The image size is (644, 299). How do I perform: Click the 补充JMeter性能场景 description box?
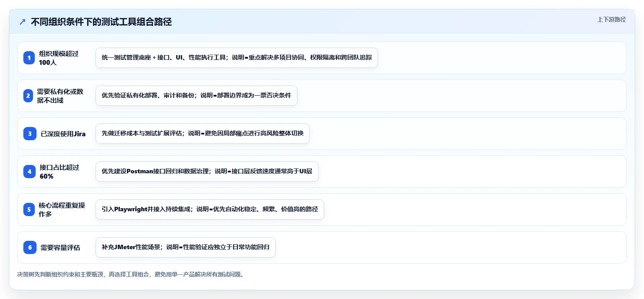pyautogui.click(x=185, y=247)
